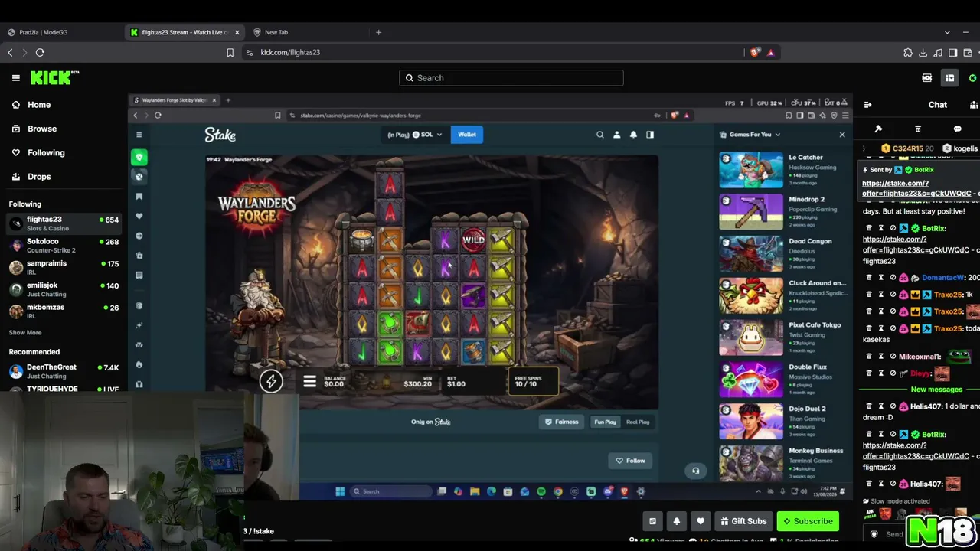Click the Brave Shields icon in address bar
This screenshot has width=980, height=551.
point(755,52)
